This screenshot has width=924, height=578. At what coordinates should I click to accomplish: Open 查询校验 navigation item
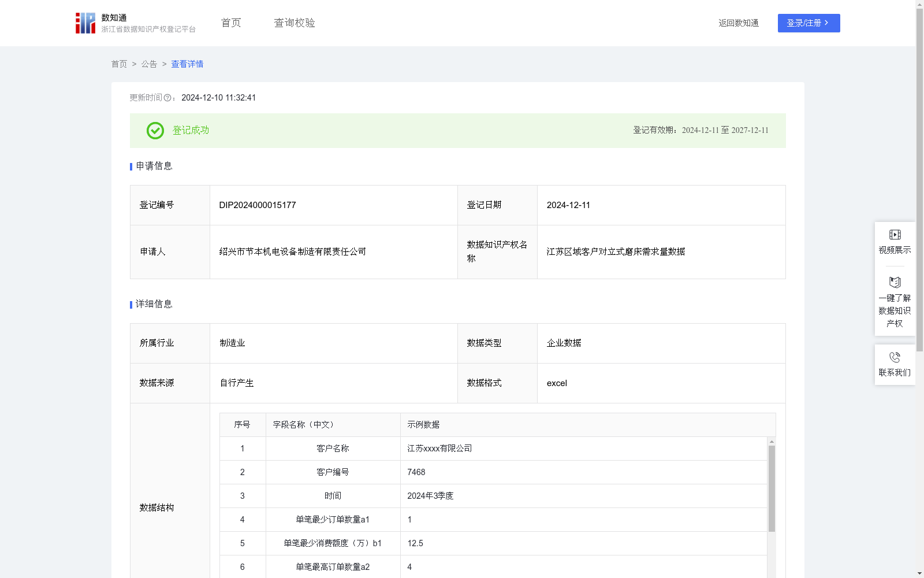[295, 23]
